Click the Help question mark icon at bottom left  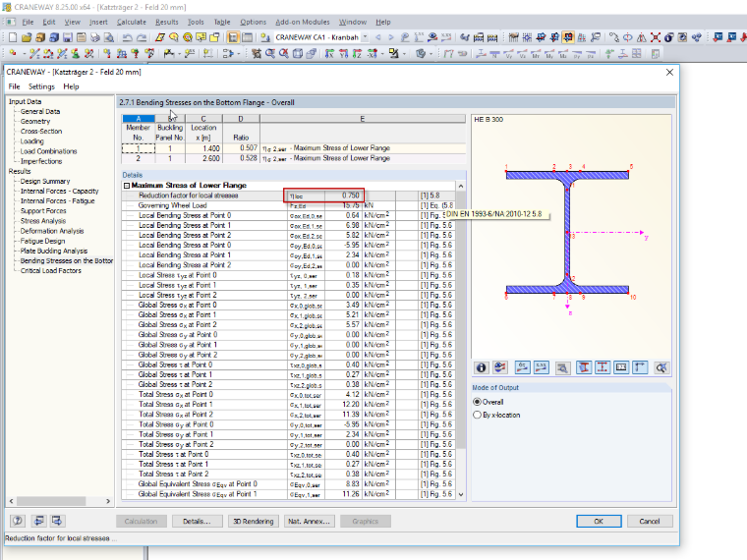18,521
